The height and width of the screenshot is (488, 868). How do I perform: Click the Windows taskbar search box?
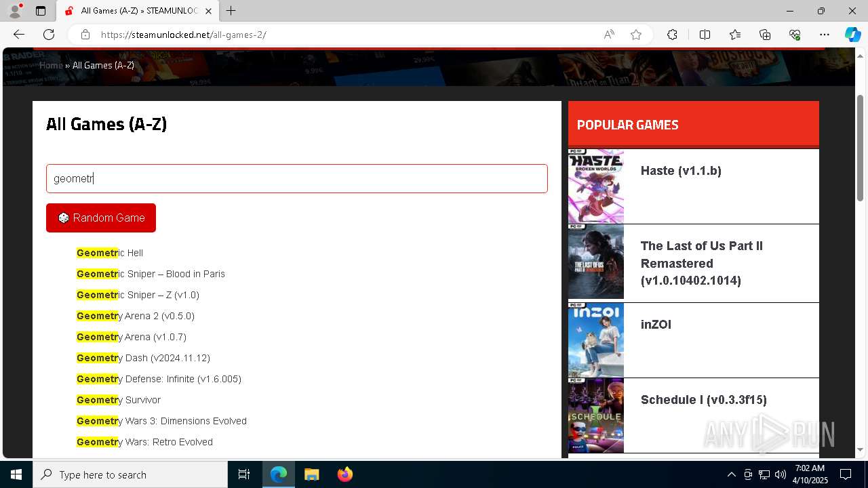pyautogui.click(x=130, y=474)
